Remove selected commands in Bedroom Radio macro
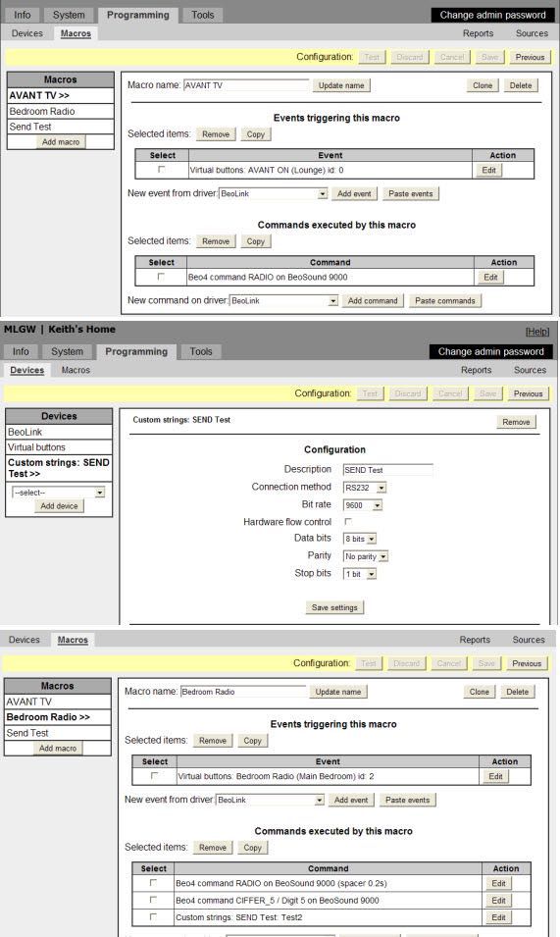Viewport: 560px width, 937px height. click(213, 848)
